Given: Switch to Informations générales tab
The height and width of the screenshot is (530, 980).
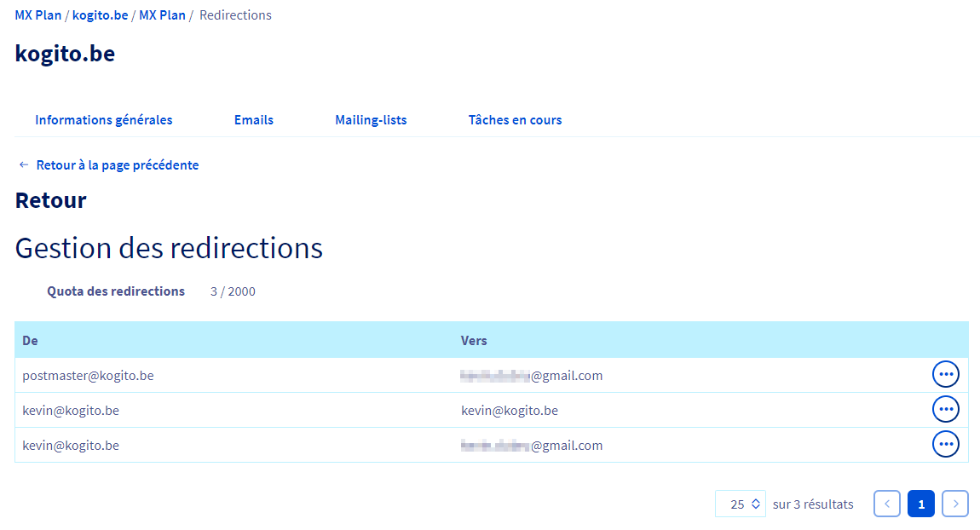Looking at the screenshot, I should point(104,120).
